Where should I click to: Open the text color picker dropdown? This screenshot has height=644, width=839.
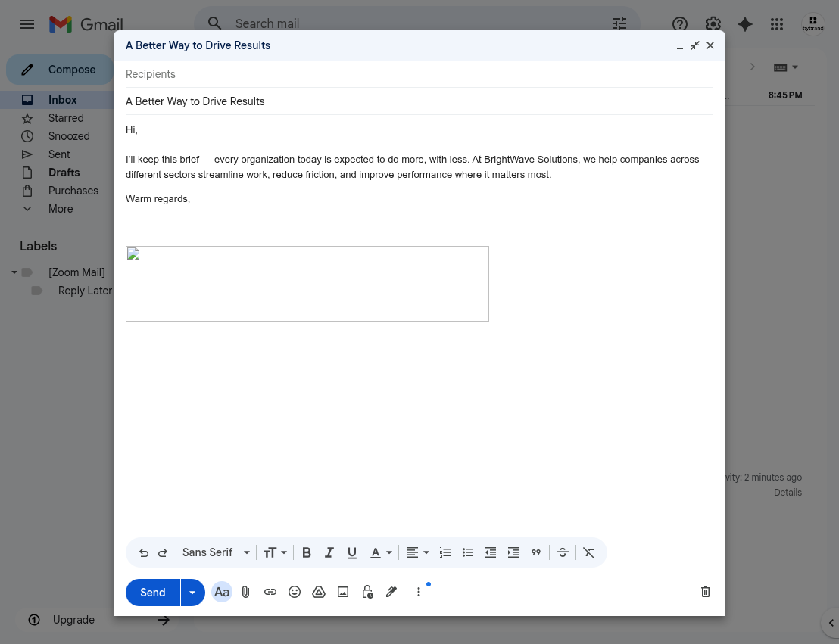pos(387,552)
